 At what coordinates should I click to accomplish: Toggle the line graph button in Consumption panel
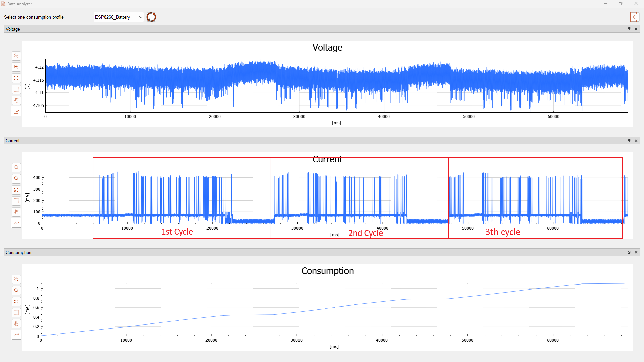(16, 335)
